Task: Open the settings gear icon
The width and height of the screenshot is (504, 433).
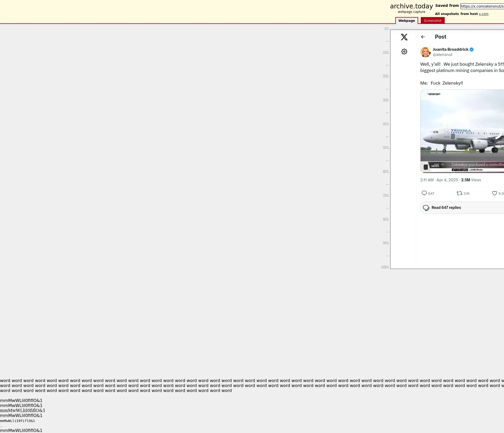Action: [x=404, y=51]
